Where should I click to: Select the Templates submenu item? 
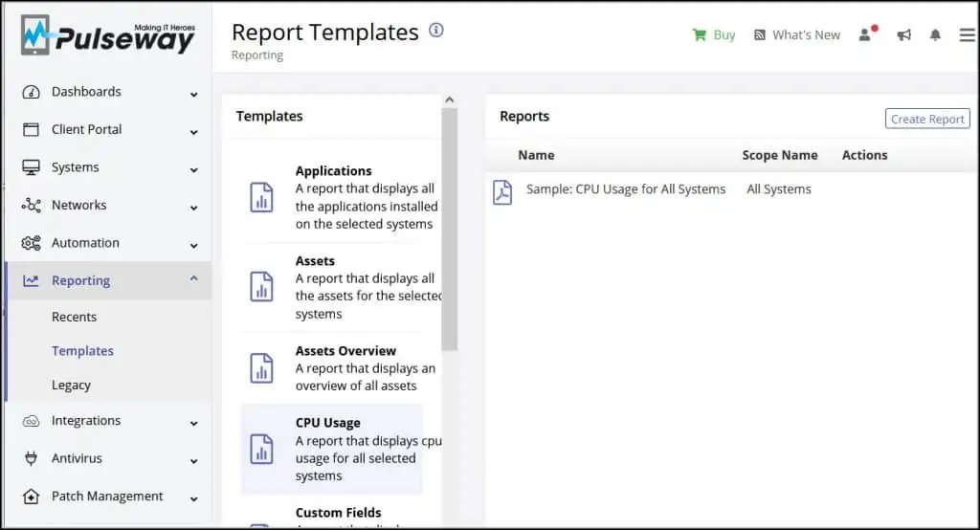(82, 351)
